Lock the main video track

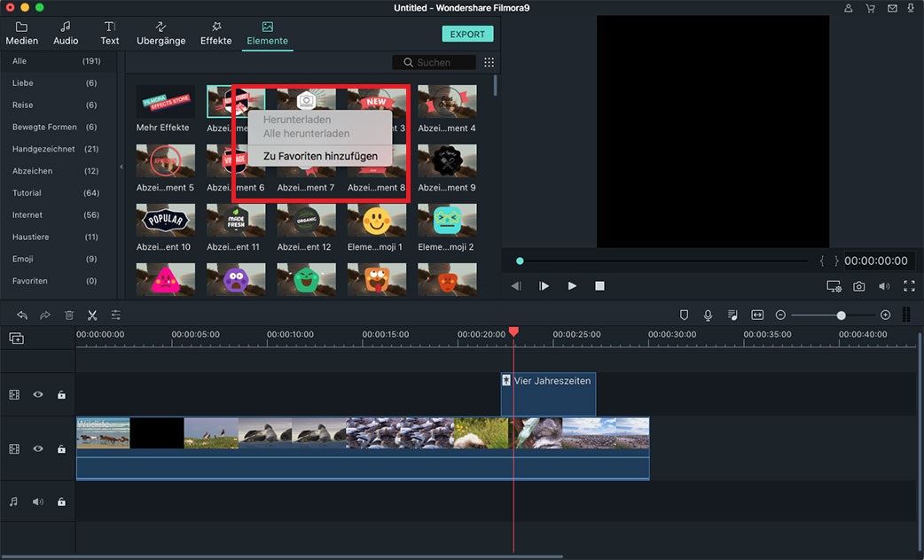pyautogui.click(x=61, y=448)
